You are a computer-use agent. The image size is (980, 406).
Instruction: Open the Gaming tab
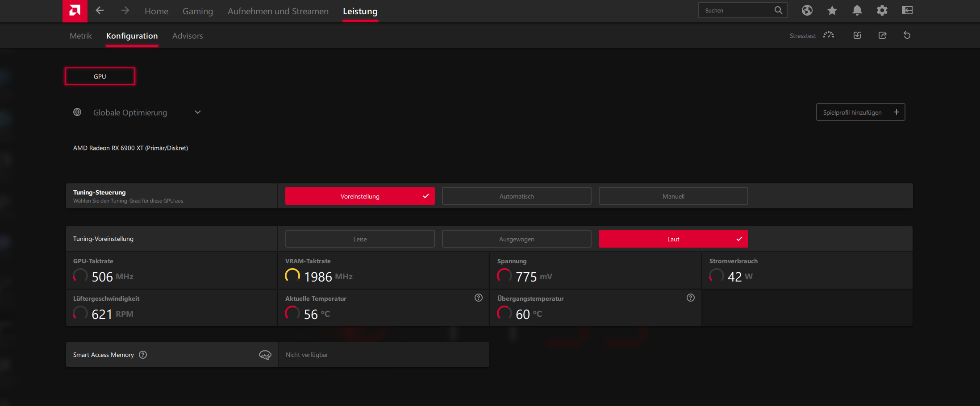(198, 11)
